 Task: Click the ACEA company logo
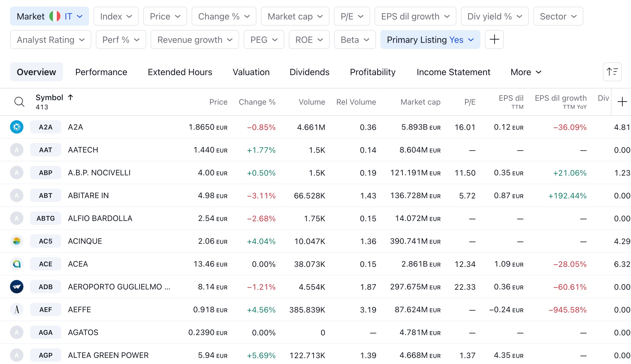pos(17,264)
